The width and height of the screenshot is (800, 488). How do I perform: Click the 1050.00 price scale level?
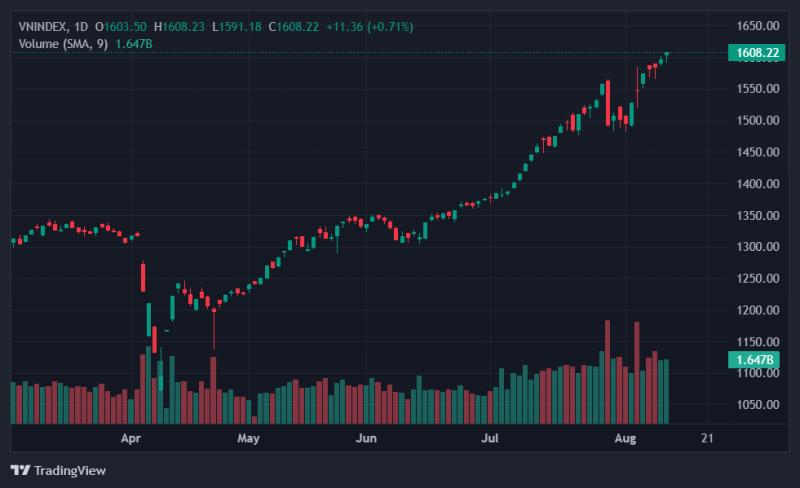click(x=758, y=404)
